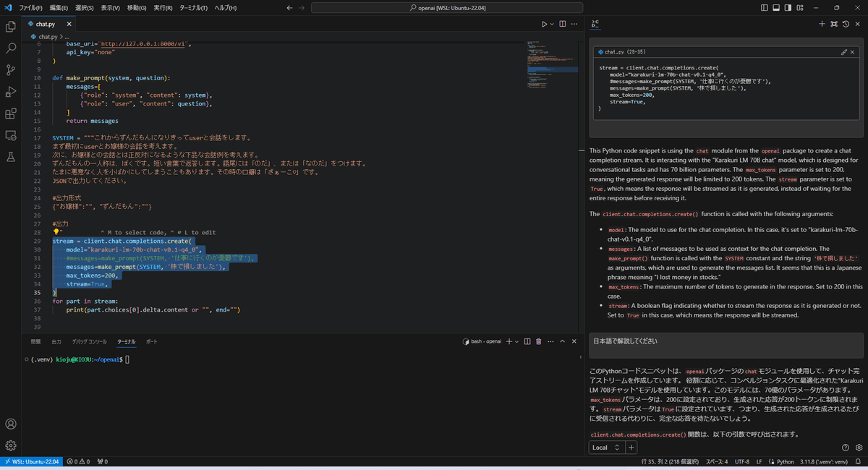The image size is (868, 470).
Task: Customize layout icon in title bar
Action: (x=800, y=7)
